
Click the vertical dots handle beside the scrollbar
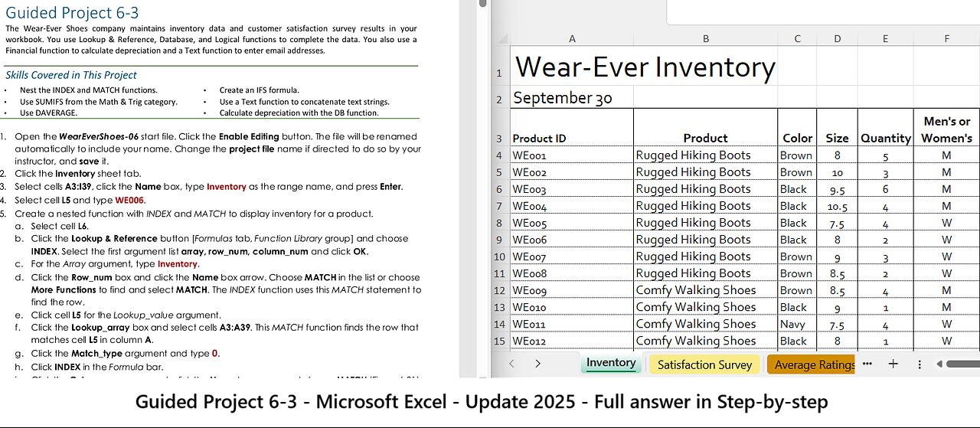pos(920,364)
